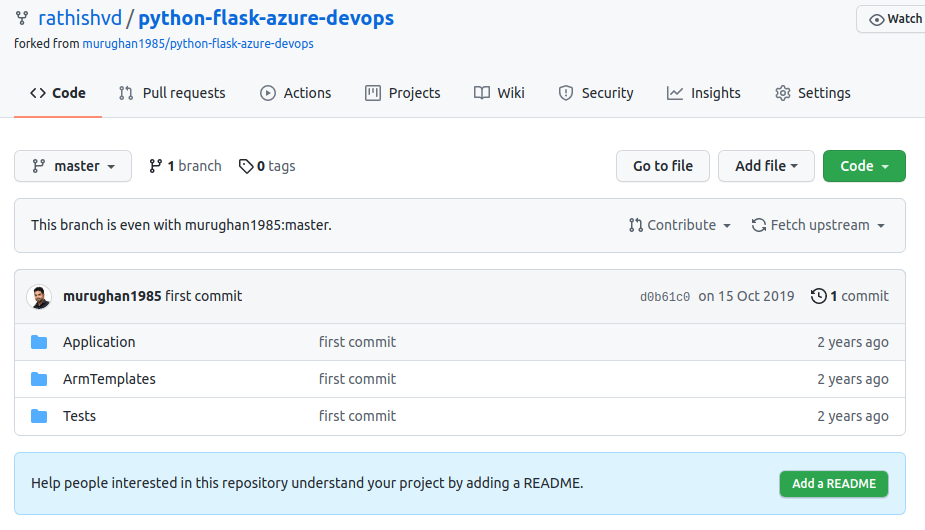Switch to the Code tab
Viewport: 925px width, 530px height.
(58, 93)
